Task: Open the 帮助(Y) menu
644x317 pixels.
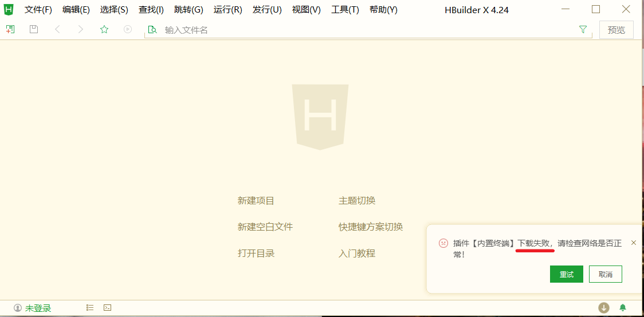Action: pyautogui.click(x=383, y=10)
